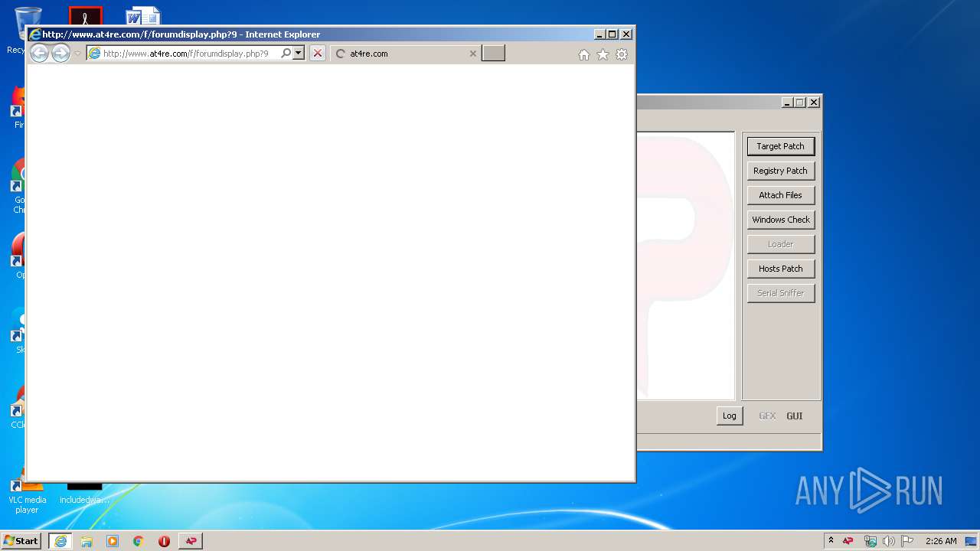
Task: Click the patcher tray icon near the clock
Action: point(848,541)
